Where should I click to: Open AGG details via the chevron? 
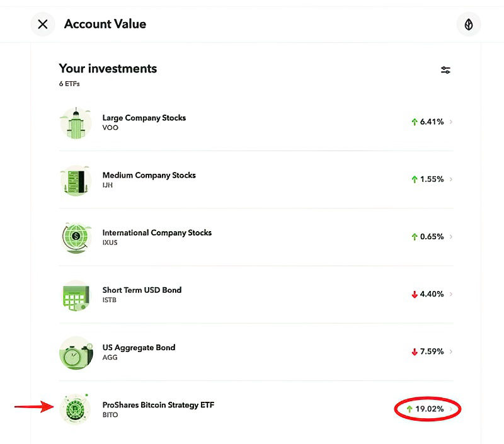tap(451, 351)
